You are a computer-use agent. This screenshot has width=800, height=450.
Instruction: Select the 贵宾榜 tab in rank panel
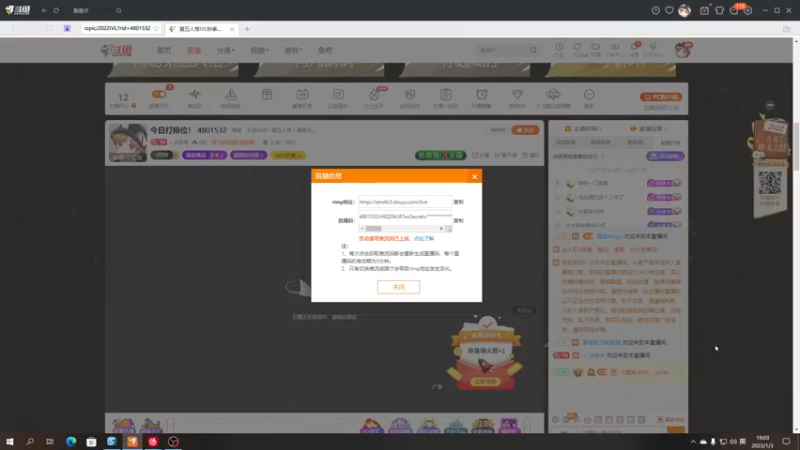pos(635,142)
